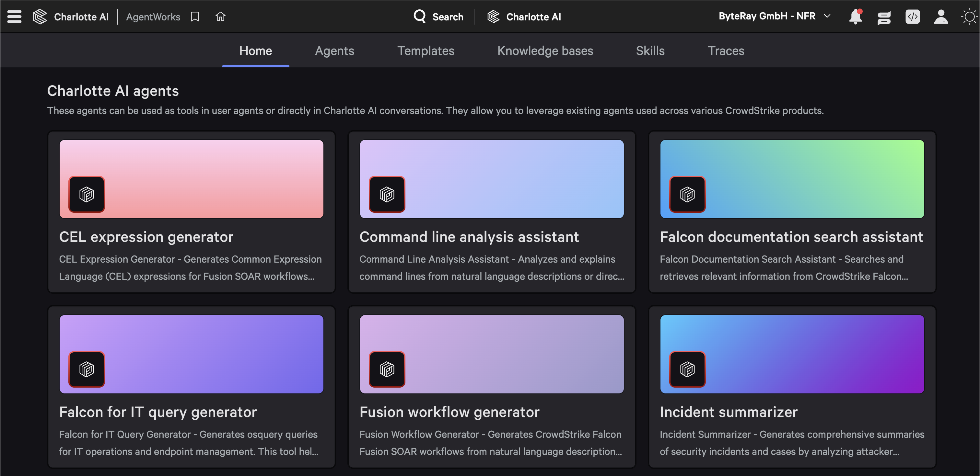Launch Charlotte AI from center header
The width and height of the screenshot is (980, 476).
(524, 17)
